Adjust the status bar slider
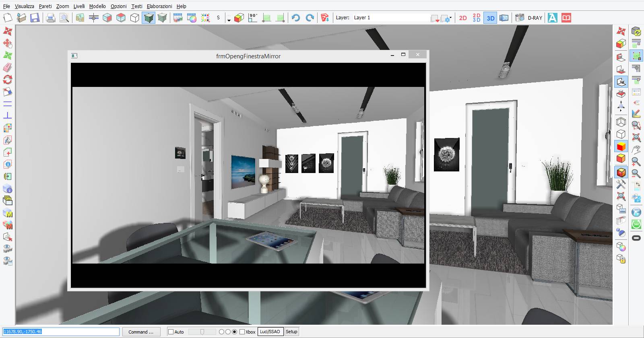The height and width of the screenshot is (338, 644). click(202, 332)
